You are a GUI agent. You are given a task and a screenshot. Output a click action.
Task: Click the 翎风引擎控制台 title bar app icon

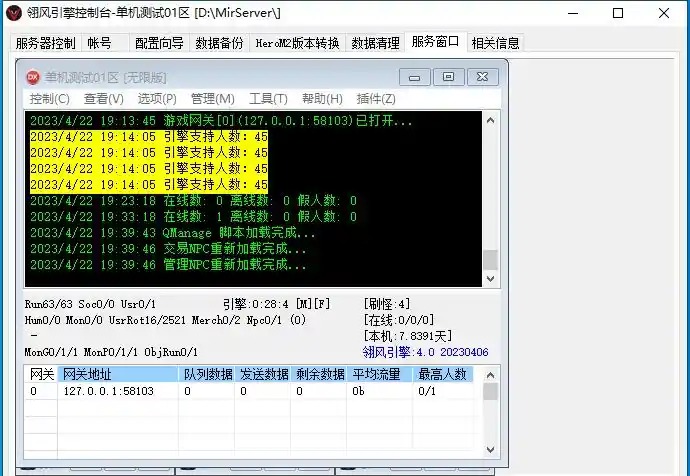click(14, 13)
